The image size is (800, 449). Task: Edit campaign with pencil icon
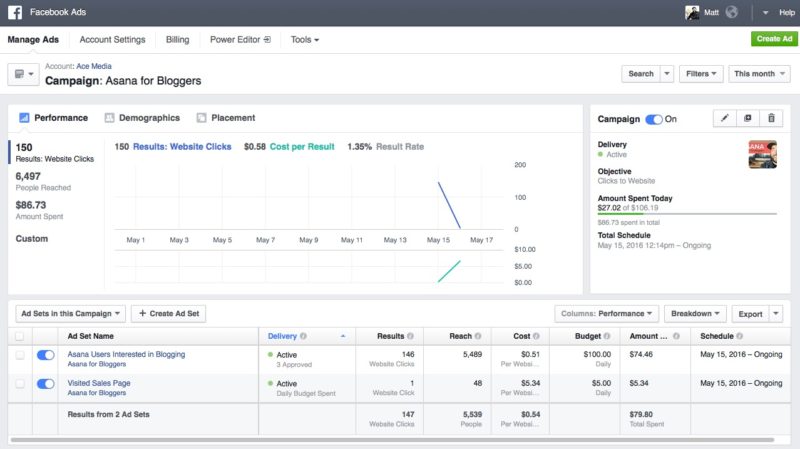pyautogui.click(x=724, y=118)
